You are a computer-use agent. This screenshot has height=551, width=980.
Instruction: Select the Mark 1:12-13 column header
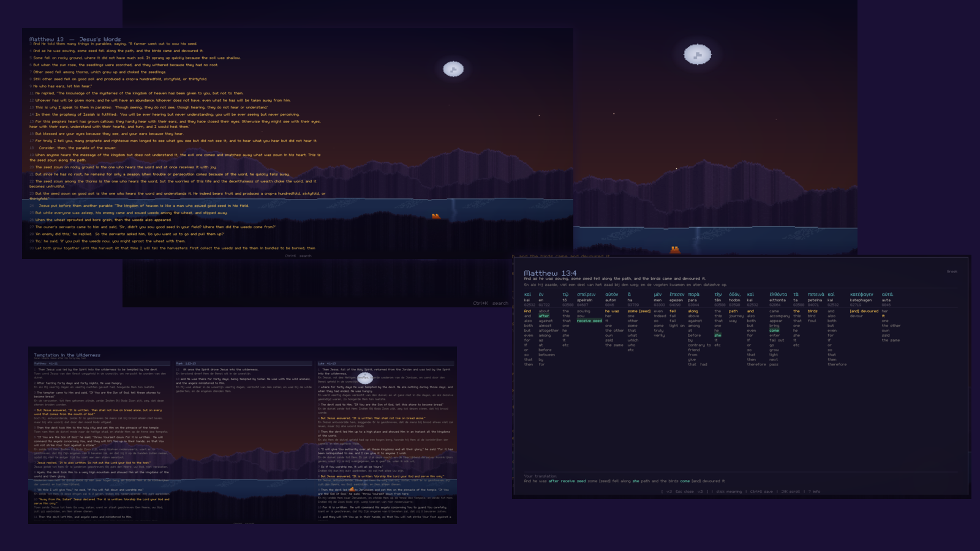click(x=186, y=364)
